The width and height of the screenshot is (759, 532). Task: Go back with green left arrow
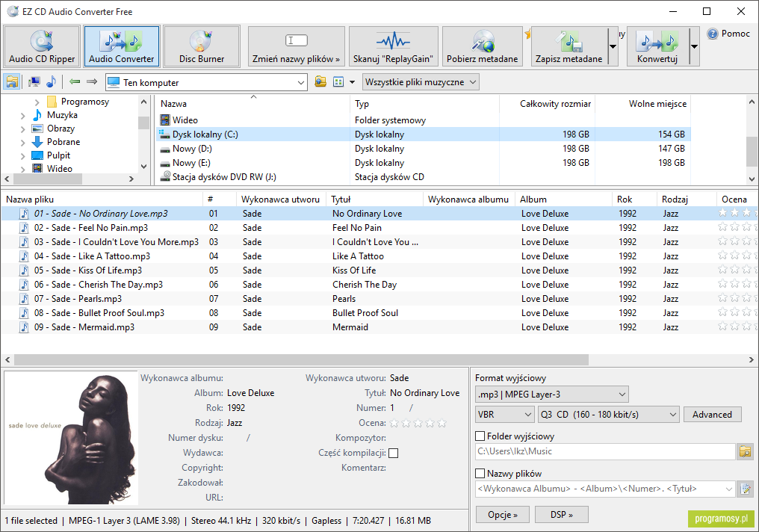pos(75,81)
